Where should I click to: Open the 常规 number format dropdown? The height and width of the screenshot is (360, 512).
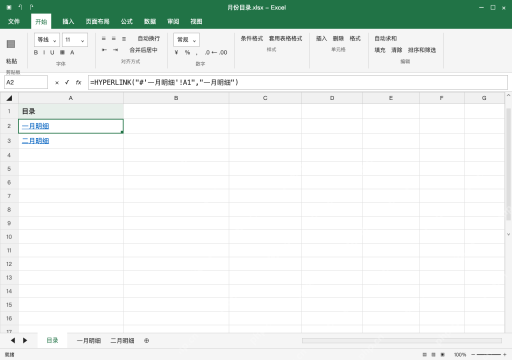(x=186, y=40)
